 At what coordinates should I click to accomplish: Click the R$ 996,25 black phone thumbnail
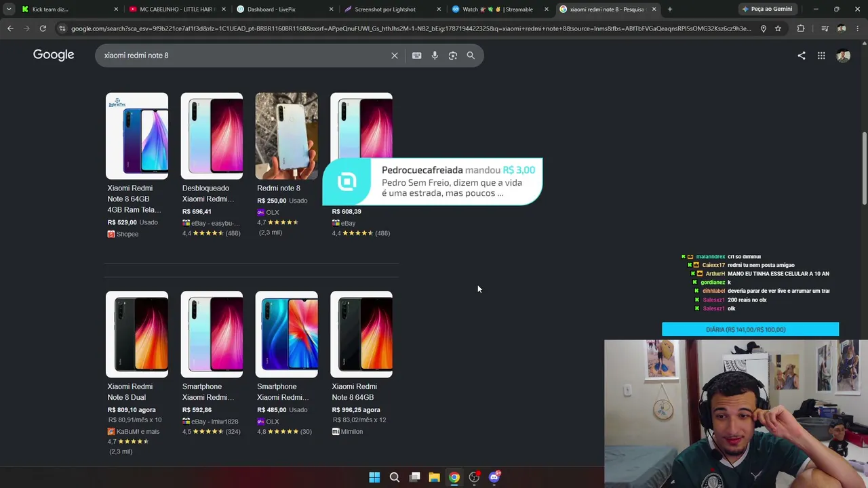coord(361,334)
